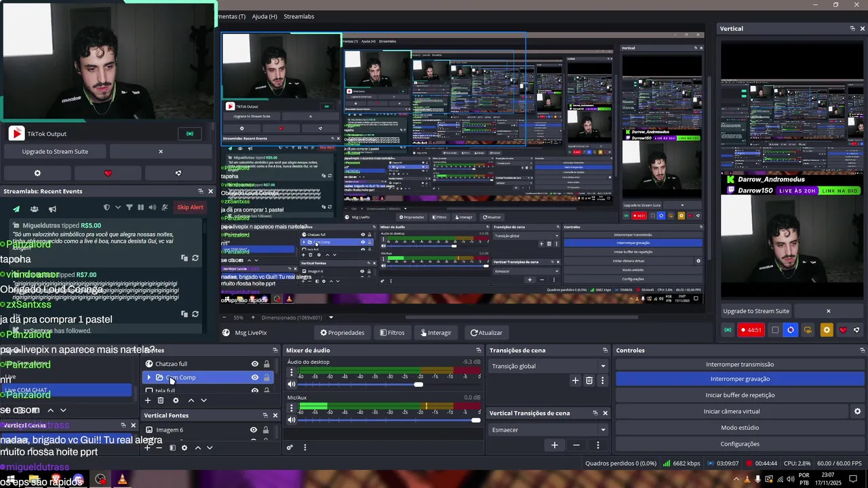This screenshot has height=488, width=868.
Task: Add a vertical scene transition
Action: (x=554, y=445)
